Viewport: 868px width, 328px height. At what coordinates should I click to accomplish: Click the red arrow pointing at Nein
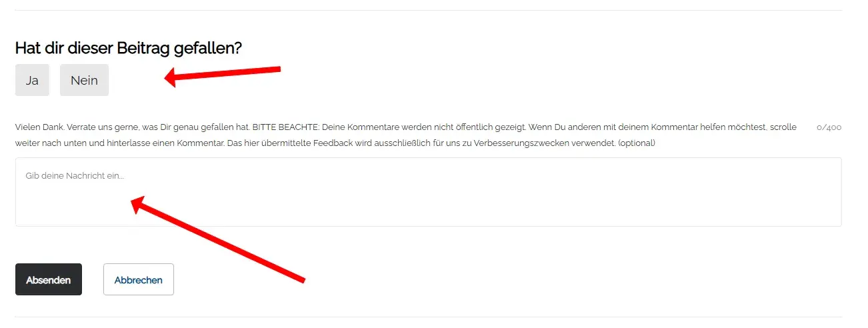pos(223,75)
